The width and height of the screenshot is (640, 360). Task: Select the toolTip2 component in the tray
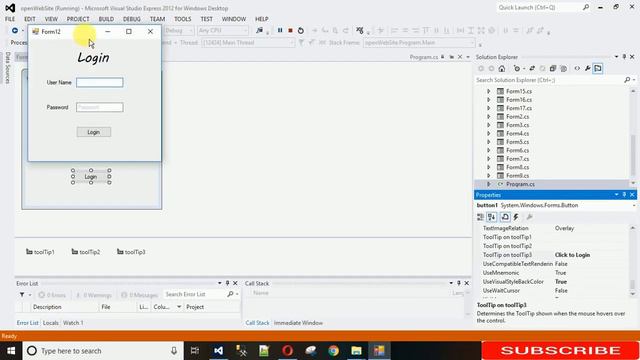point(86,252)
